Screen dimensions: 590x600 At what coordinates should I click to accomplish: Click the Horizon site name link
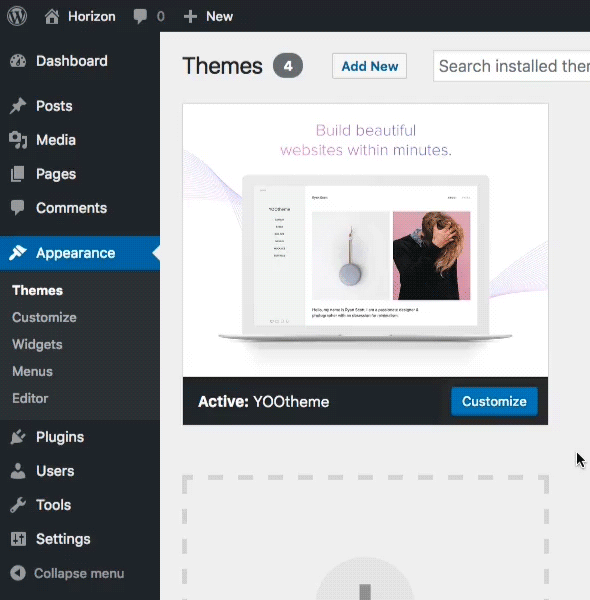[92, 16]
